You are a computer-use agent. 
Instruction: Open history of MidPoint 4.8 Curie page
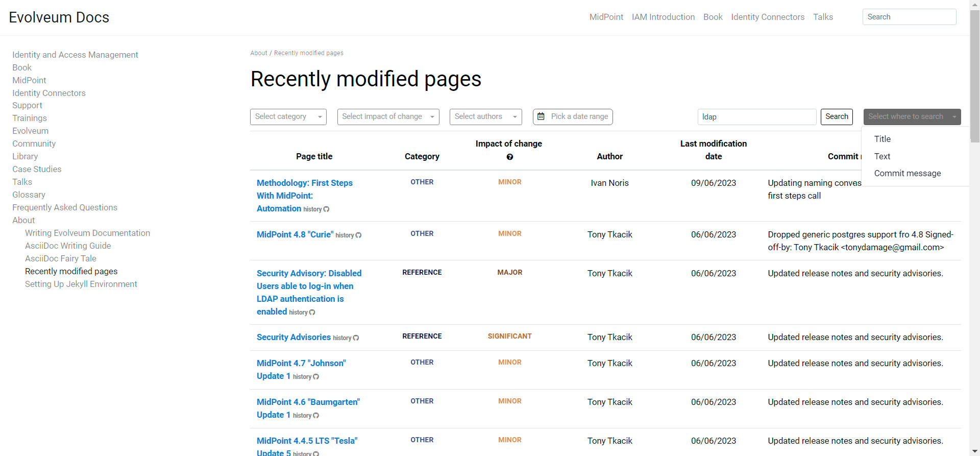point(348,235)
